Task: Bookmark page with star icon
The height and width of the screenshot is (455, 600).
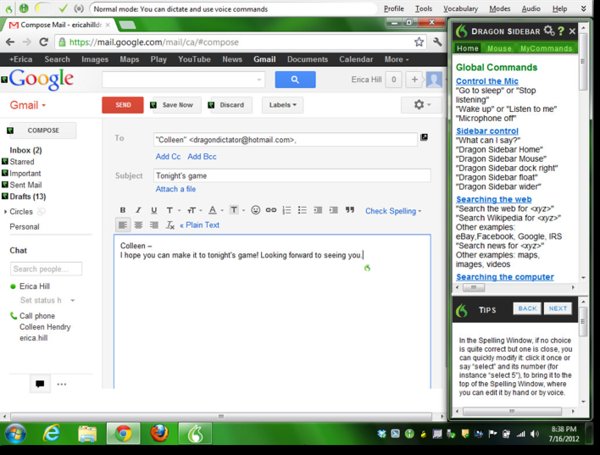Action: (x=419, y=42)
